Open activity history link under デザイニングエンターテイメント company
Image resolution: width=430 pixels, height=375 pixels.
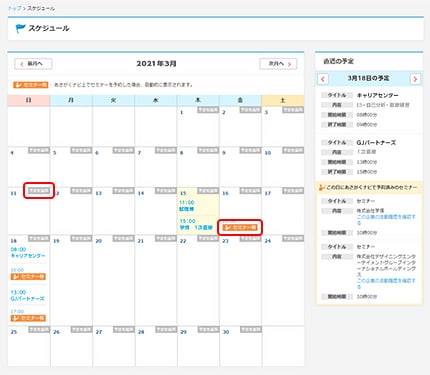[x=386, y=283]
